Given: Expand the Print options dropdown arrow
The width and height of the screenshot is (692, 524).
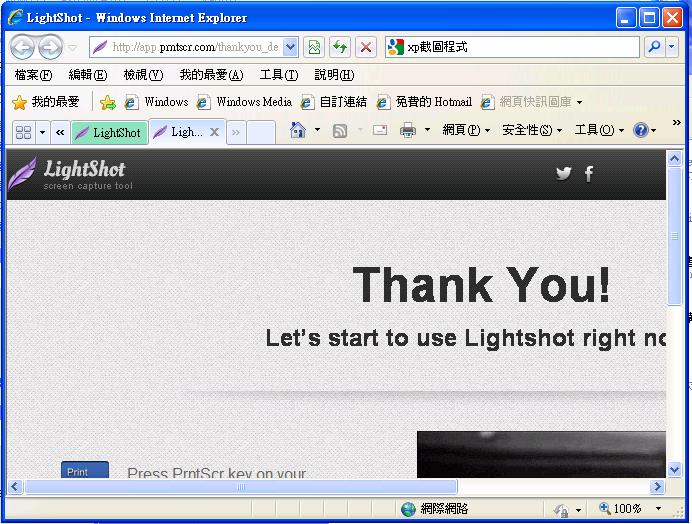Looking at the screenshot, I should coord(427,130).
